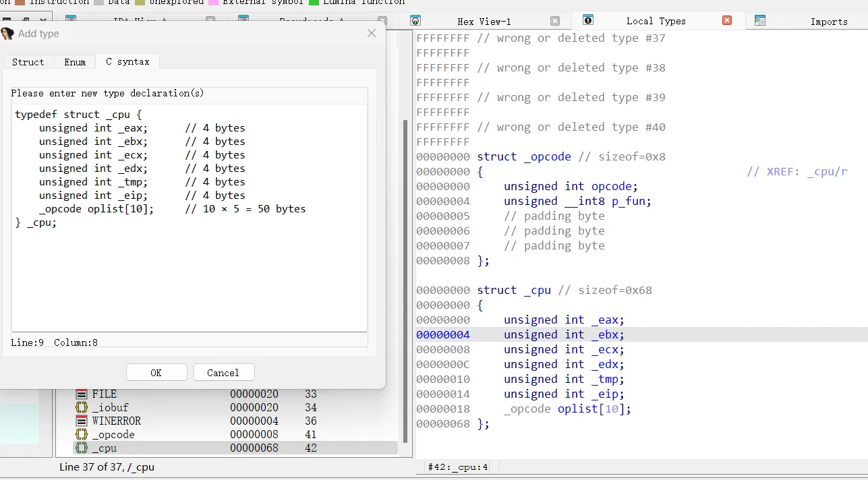Screen dimensions: 868x480
Task: Click the _cpu struct icon in type list
Action: coord(82,448)
